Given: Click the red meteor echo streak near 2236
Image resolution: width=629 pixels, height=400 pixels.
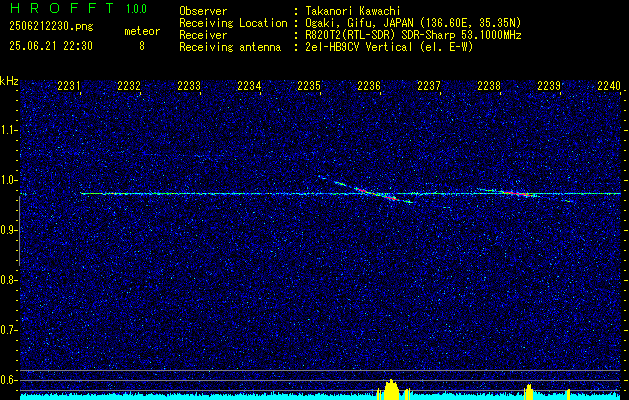Looking at the screenshot, I should click(x=376, y=193).
